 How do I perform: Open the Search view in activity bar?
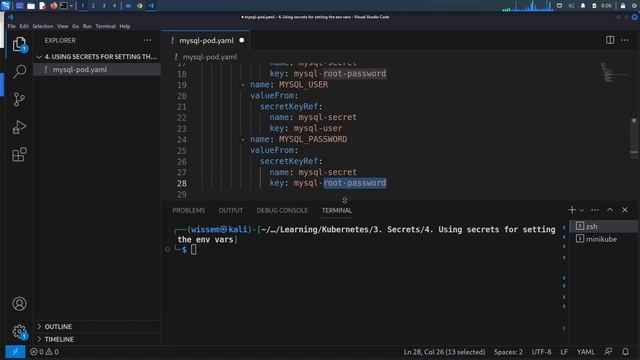[x=19, y=71]
